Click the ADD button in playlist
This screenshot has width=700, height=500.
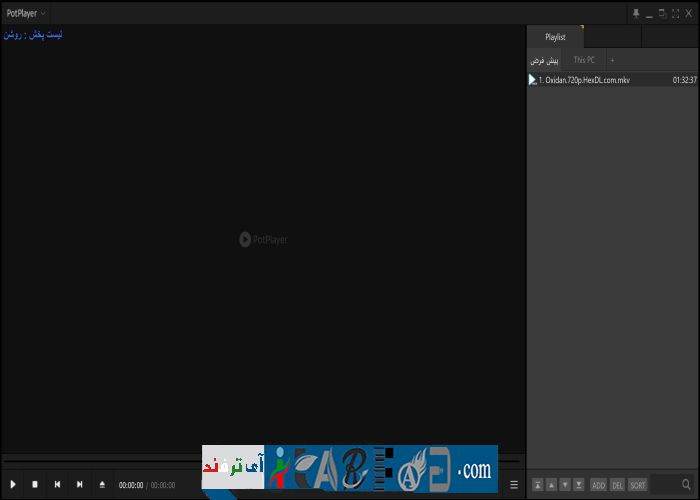(599, 484)
